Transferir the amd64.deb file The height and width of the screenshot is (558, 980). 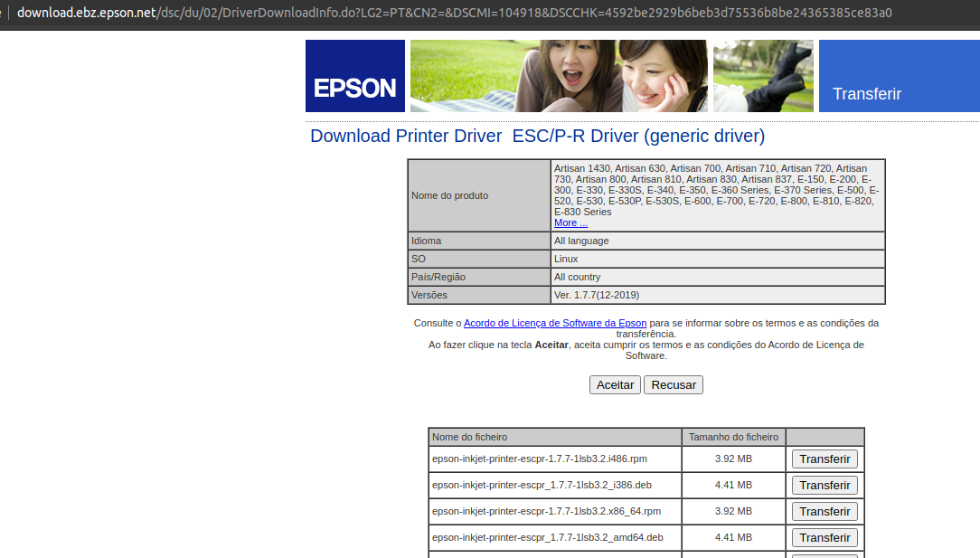point(825,538)
